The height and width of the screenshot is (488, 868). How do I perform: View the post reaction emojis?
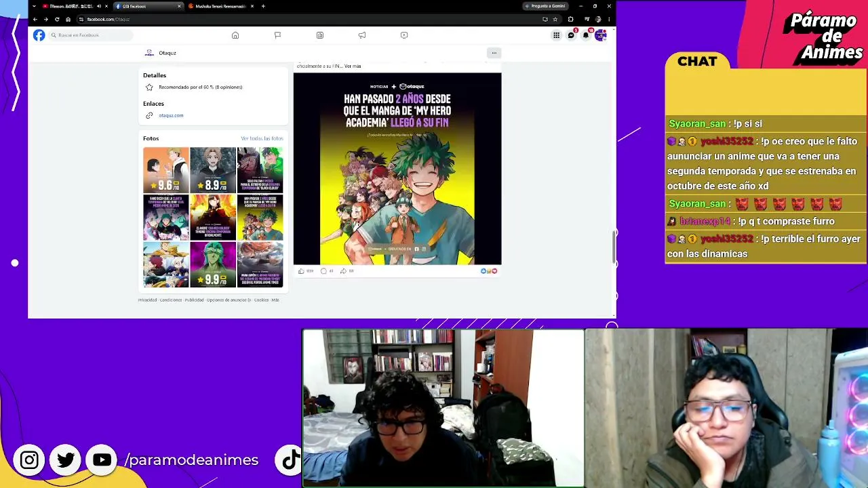coord(489,271)
